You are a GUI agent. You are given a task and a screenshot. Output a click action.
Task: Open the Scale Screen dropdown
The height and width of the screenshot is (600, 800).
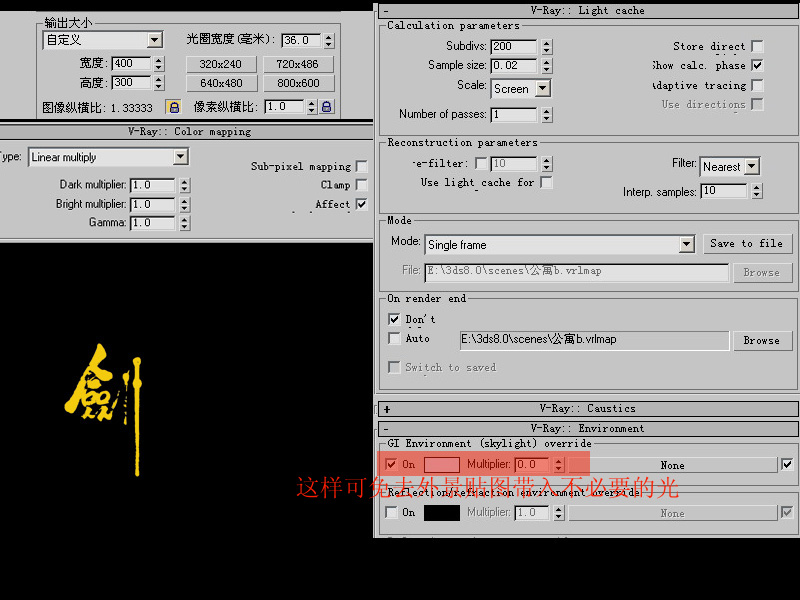tap(542, 88)
